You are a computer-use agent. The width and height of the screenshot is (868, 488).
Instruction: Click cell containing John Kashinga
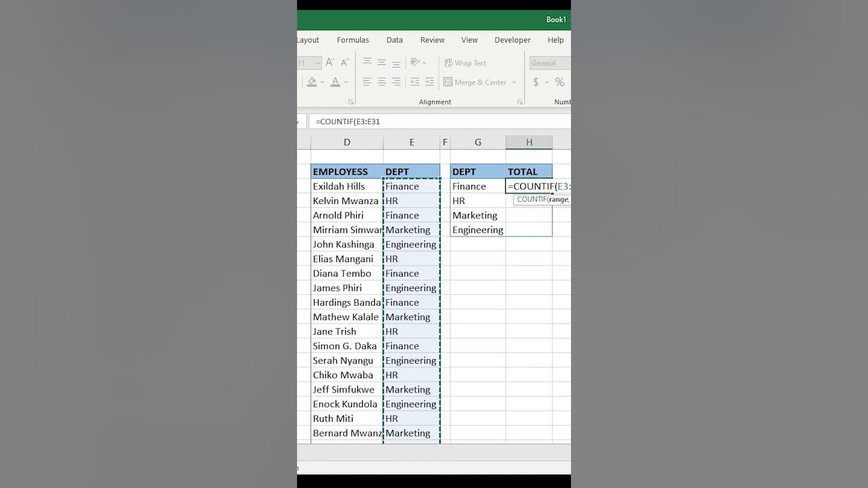347,245
